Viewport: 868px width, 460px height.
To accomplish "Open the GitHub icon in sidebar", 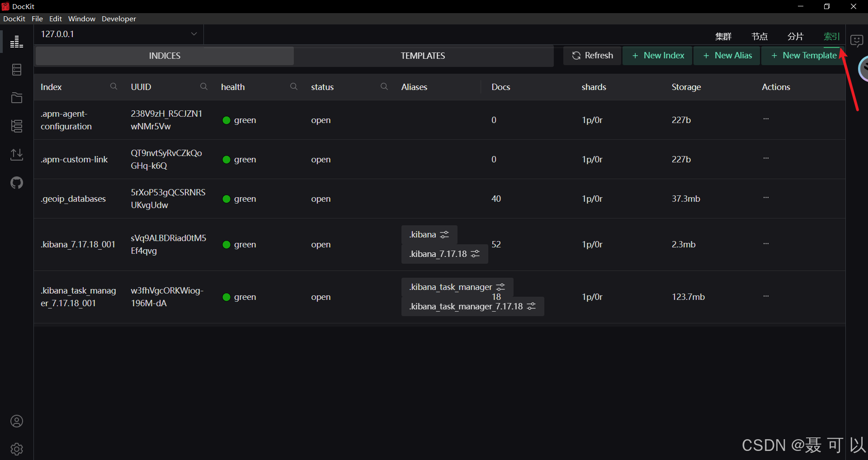I will 17,183.
